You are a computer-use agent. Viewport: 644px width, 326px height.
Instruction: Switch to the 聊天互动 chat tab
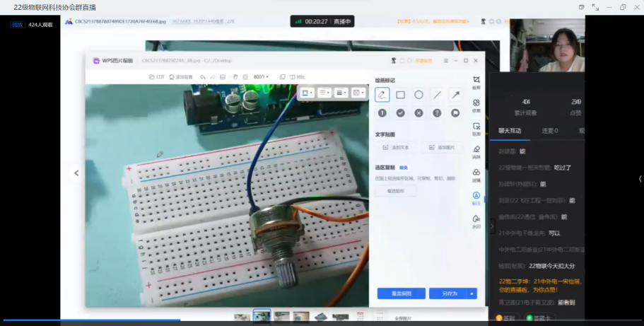click(x=510, y=131)
